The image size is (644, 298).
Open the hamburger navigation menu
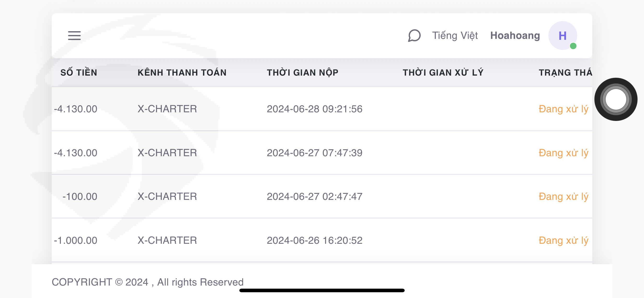click(74, 36)
